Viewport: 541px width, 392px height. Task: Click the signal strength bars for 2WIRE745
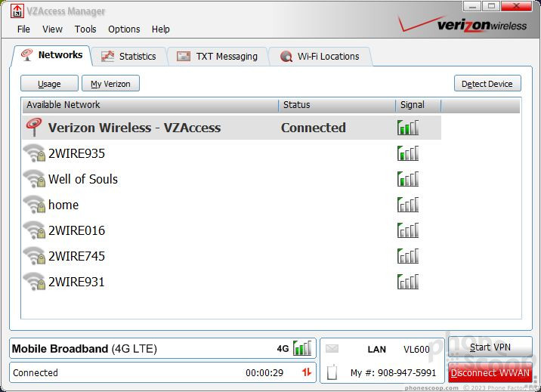408,256
